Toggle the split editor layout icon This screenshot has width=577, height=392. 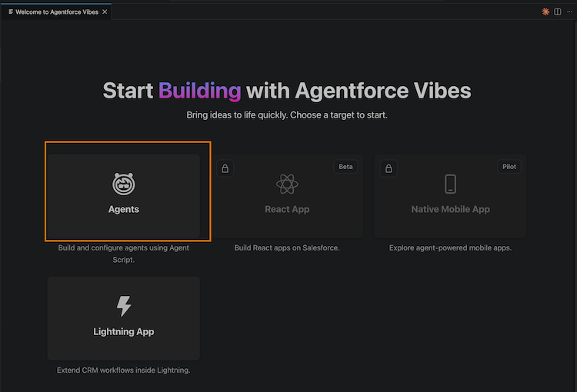coord(558,12)
